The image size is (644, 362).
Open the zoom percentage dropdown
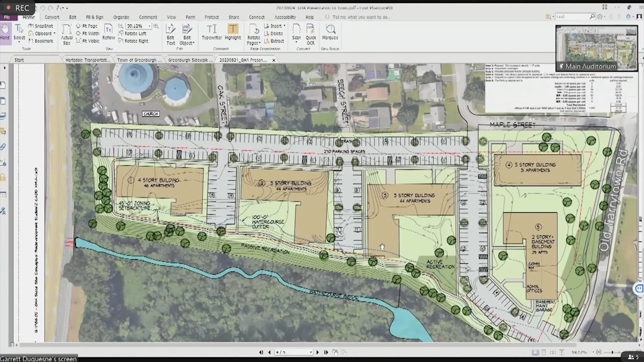150,26
